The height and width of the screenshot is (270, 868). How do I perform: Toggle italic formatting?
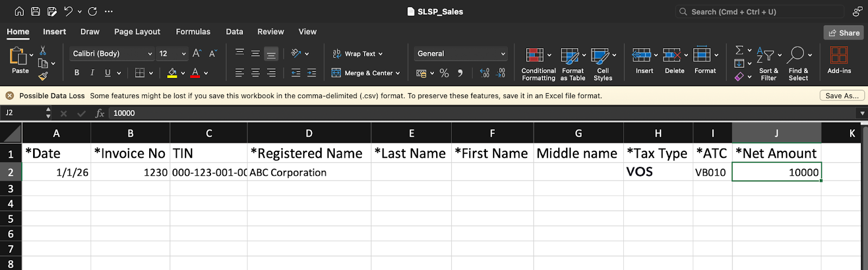[x=92, y=73]
